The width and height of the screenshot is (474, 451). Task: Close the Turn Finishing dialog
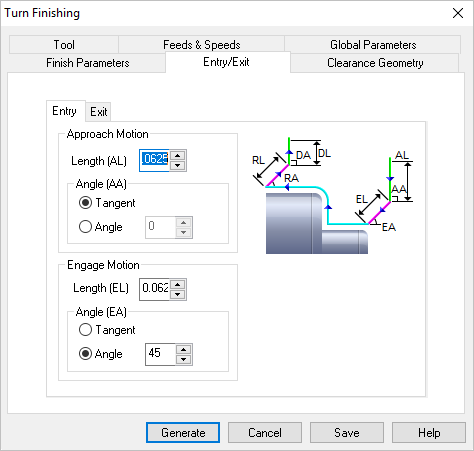(458, 13)
